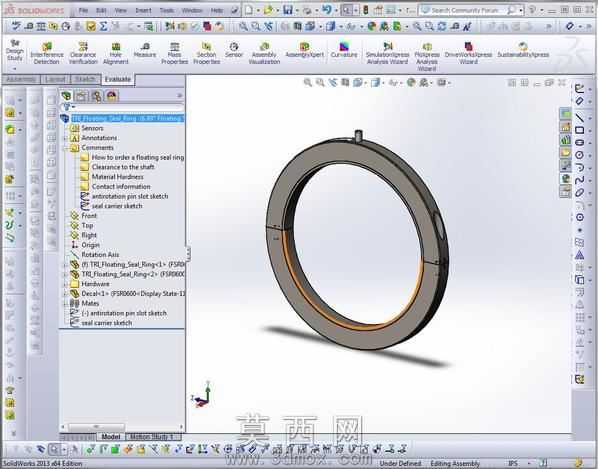Select the Circle sketch tool on right toolbar
The image size is (598, 469).
(x=579, y=155)
